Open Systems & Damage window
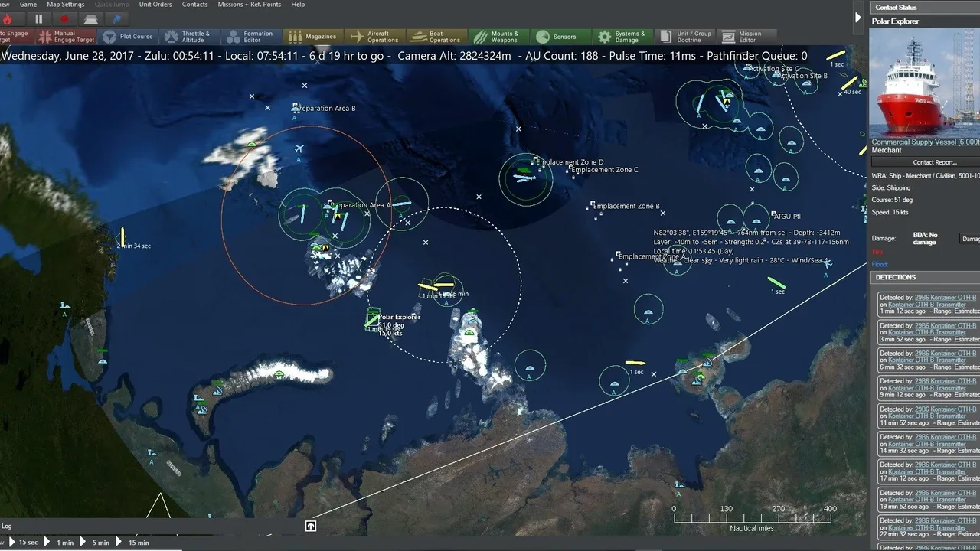Screen dimensions: 980x551 point(622,37)
